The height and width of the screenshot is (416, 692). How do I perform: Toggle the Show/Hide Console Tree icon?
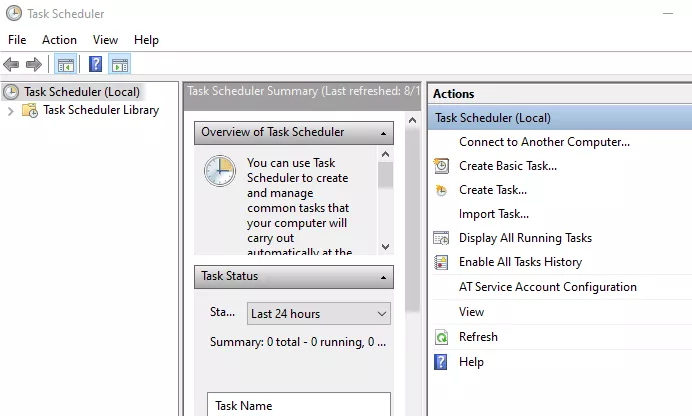point(66,65)
